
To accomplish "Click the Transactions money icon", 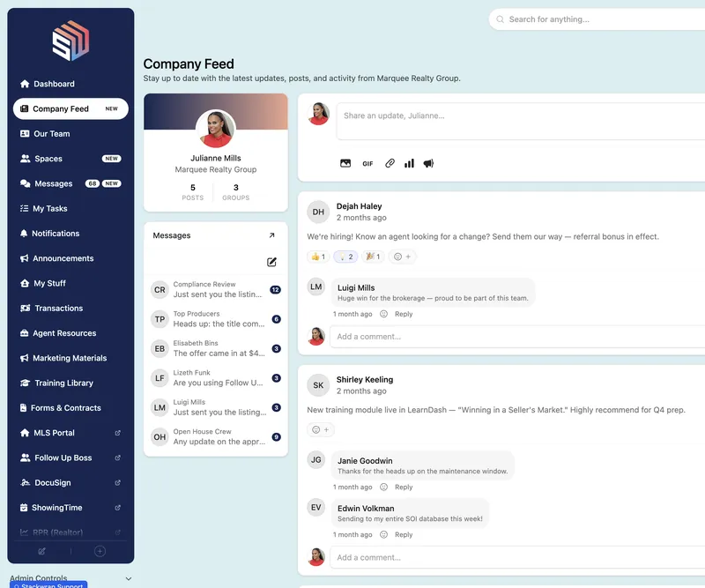I will tap(26, 309).
